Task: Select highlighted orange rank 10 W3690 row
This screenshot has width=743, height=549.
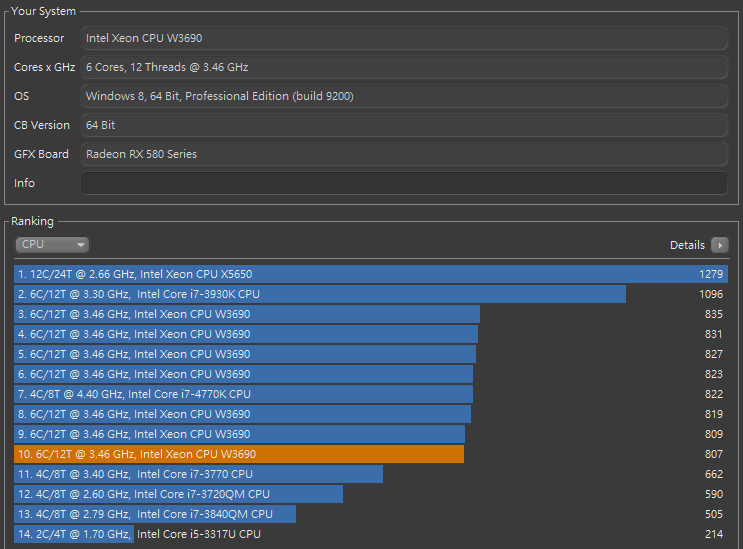Action: (371, 454)
